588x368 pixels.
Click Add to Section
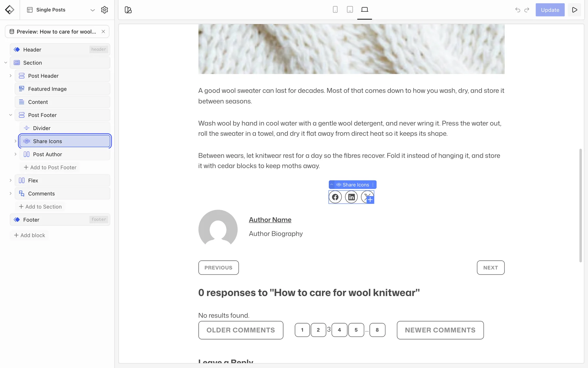pos(40,206)
